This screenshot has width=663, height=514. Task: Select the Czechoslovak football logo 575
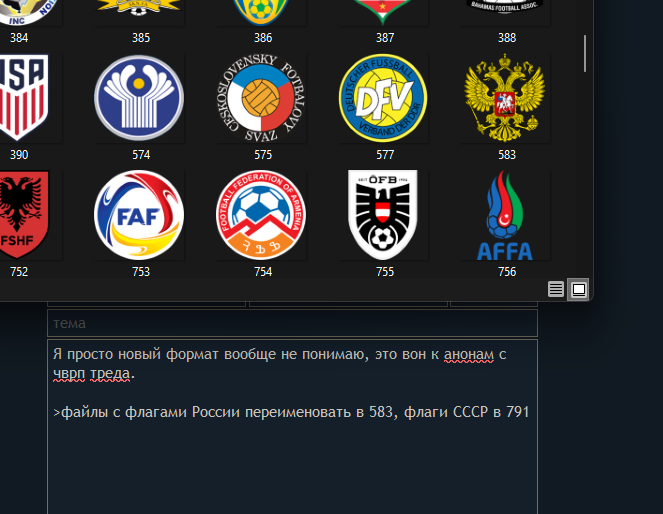pyautogui.click(x=261, y=98)
